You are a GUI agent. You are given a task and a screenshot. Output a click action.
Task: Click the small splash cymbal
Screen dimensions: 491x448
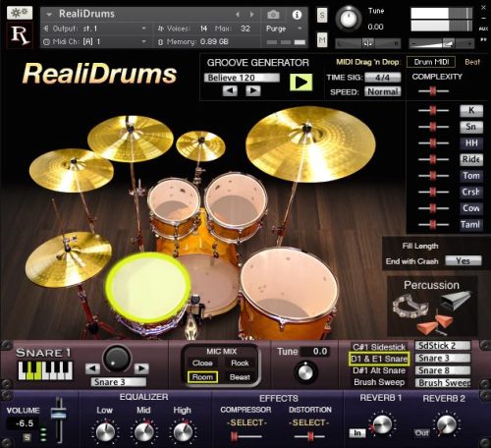[x=200, y=145]
